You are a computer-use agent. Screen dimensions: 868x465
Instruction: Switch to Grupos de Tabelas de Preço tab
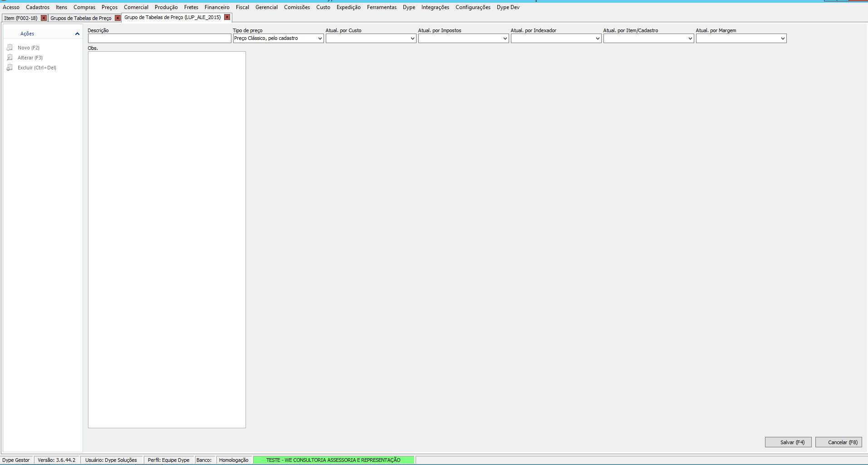tap(81, 18)
